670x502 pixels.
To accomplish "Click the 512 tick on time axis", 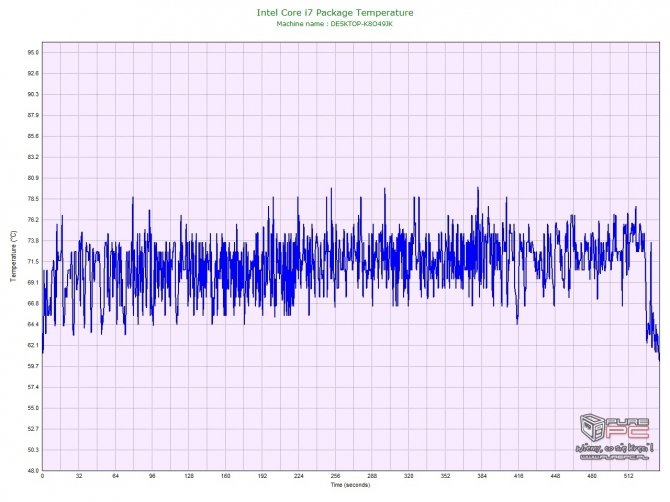I will 629,476.
